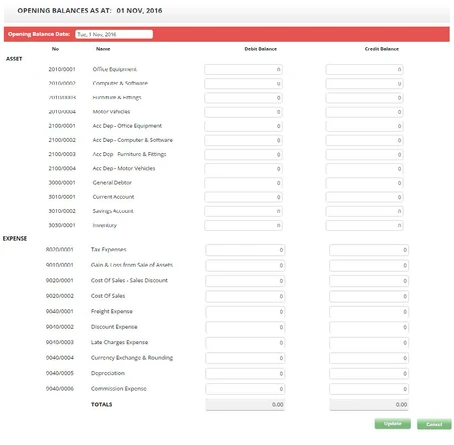This screenshot has width=454, height=445.
Task: Click the green Update button
Action: 392,424
